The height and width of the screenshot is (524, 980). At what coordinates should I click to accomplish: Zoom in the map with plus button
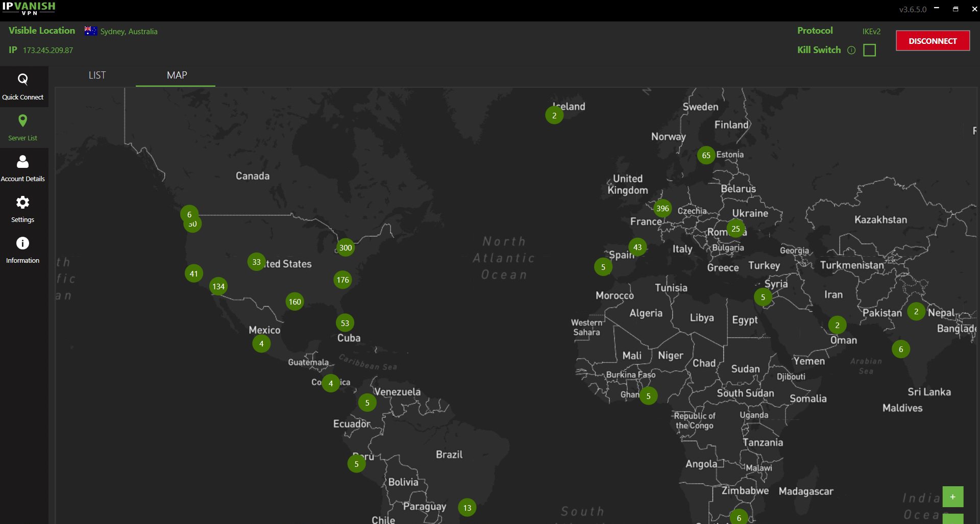[952, 496]
